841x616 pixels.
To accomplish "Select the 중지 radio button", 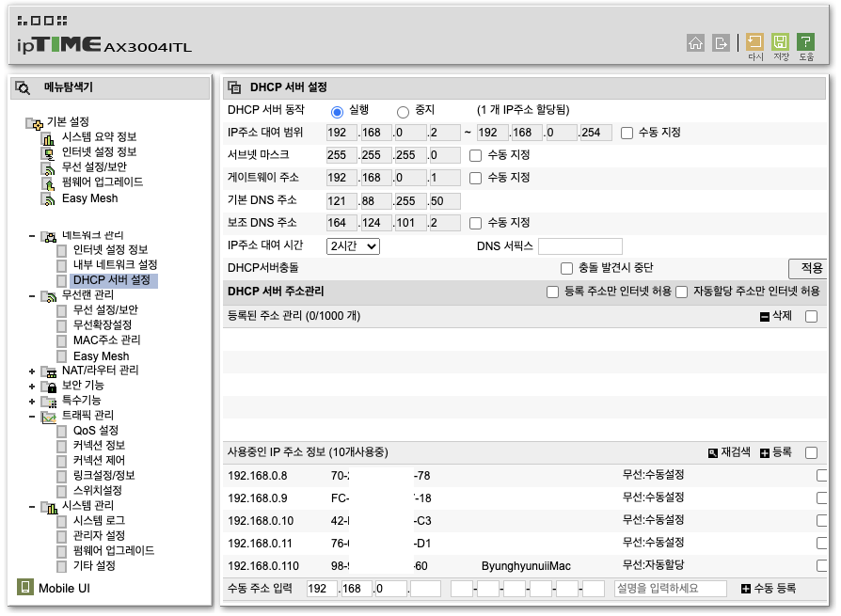I will [403, 112].
